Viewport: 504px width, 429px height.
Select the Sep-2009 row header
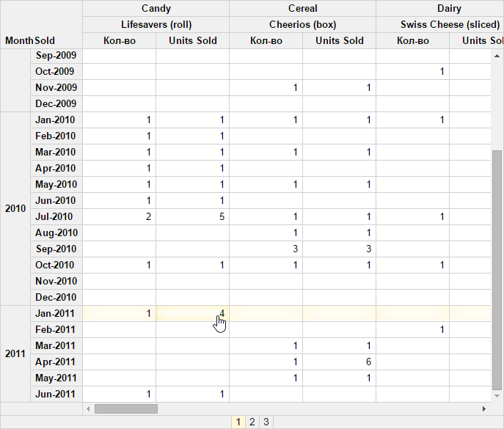coord(56,55)
